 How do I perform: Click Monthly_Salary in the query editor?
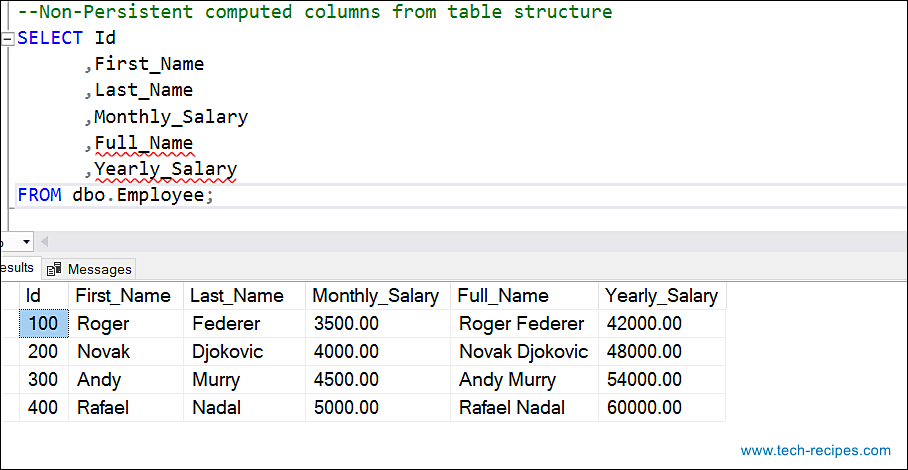tap(171, 117)
